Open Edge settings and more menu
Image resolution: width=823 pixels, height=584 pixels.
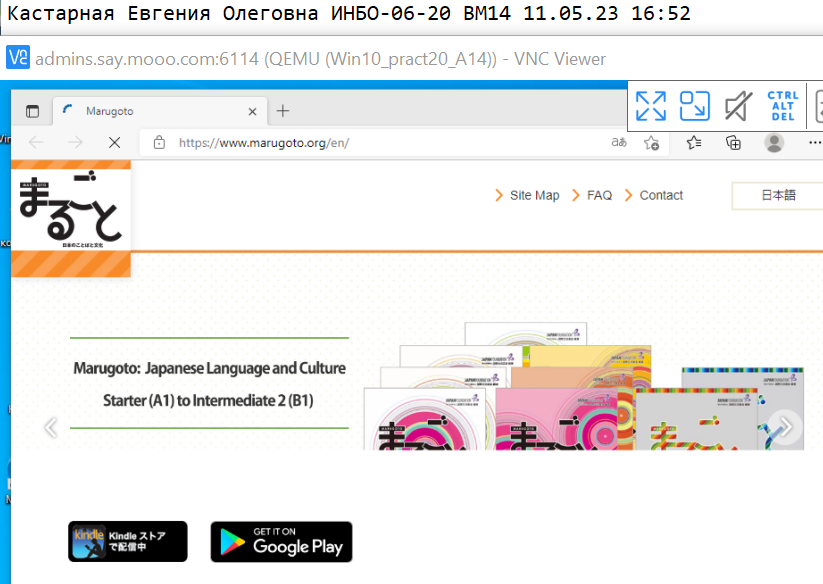click(x=815, y=142)
